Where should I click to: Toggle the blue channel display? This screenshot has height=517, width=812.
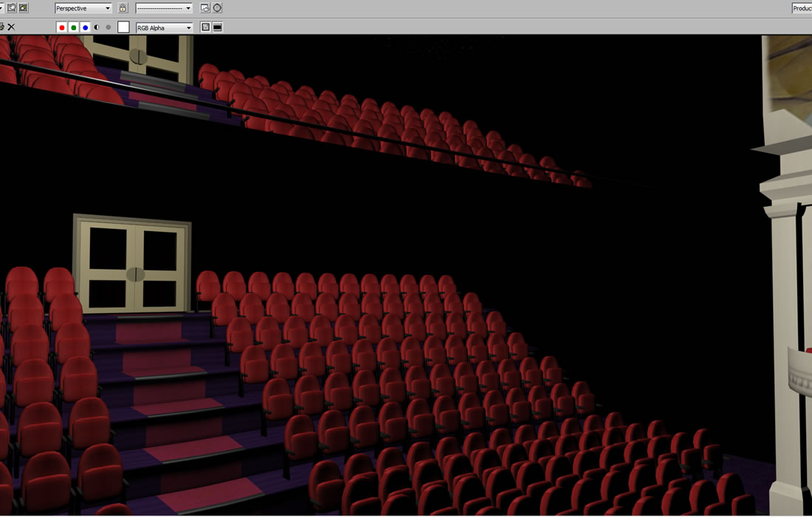(x=86, y=27)
